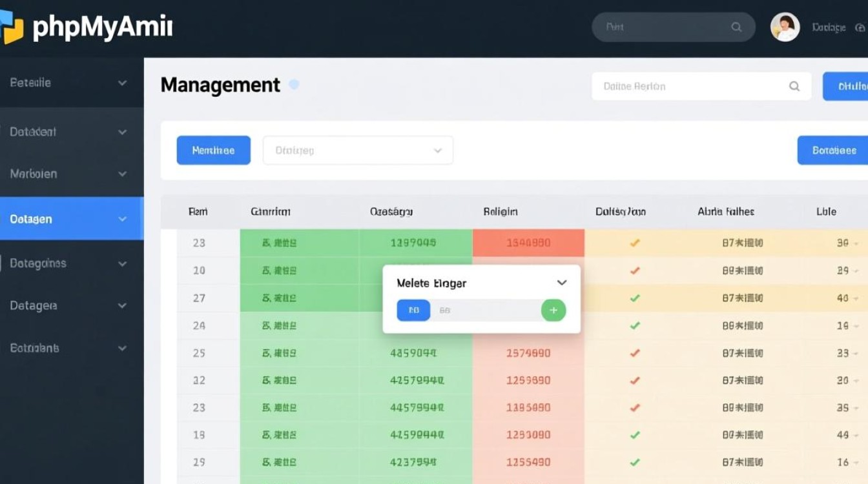This screenshot has height=484, width=868.
Task: Toggle the blue switch in Melete Elnger popup
Action: (413, 310)
